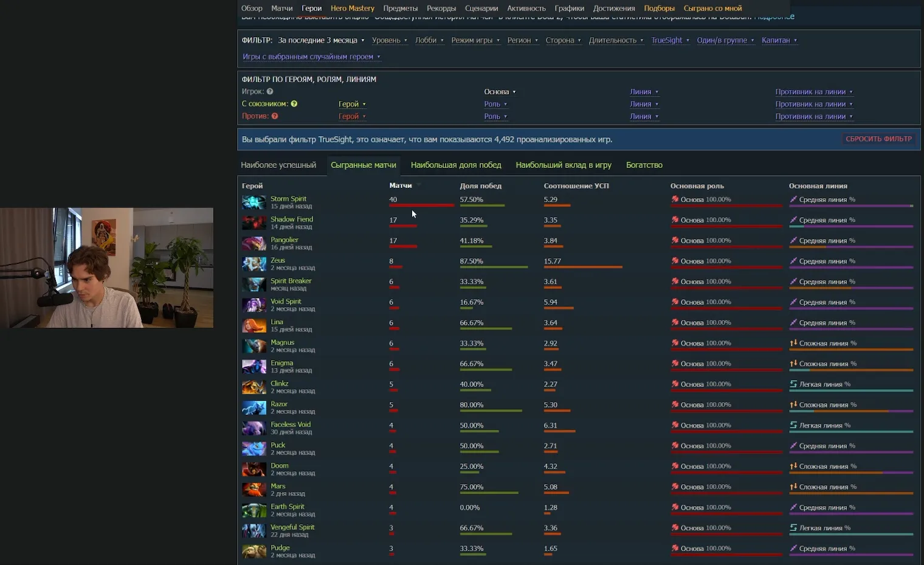Sort by Матчи column header
The height and width of the screenshot is (565, 924).
[401, 185]
